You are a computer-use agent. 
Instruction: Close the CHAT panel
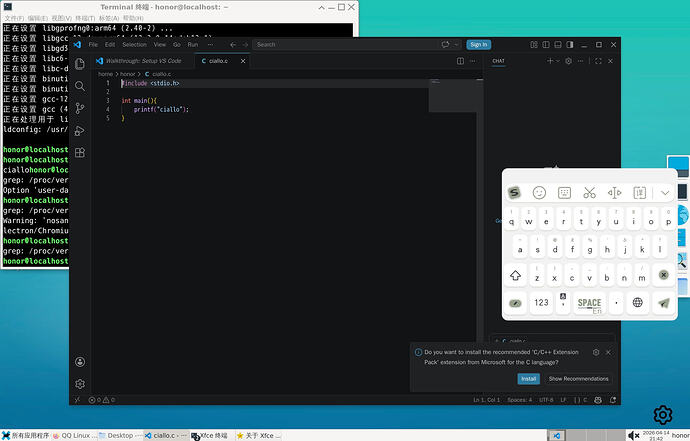(x=610, y=61)
